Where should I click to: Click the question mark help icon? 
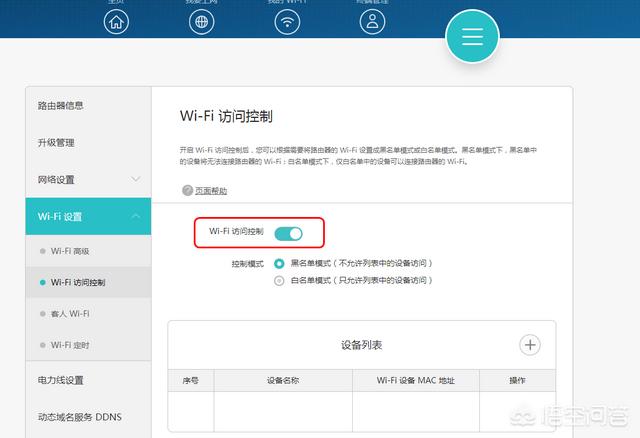click(x=187, y=190)
